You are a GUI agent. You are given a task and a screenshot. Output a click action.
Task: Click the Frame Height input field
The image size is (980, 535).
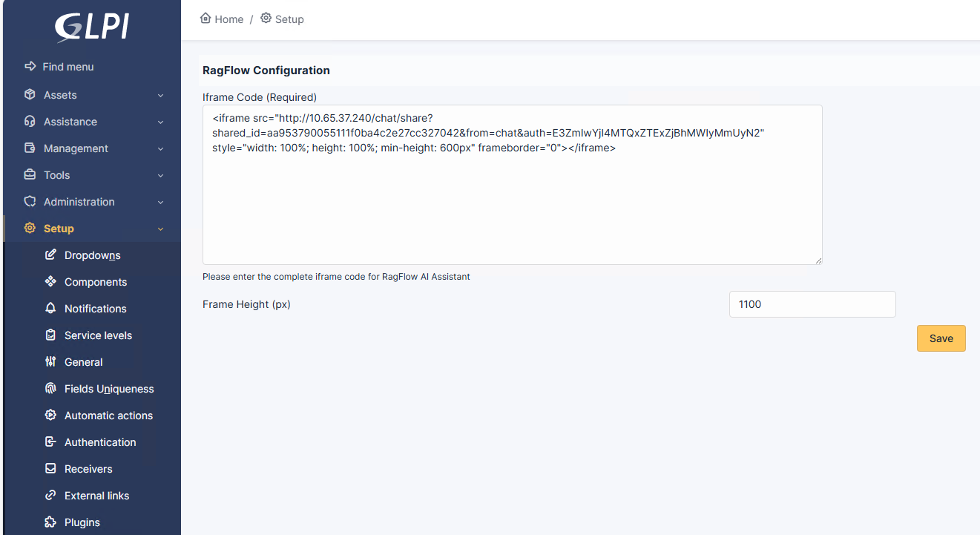[x=812, y=304]
